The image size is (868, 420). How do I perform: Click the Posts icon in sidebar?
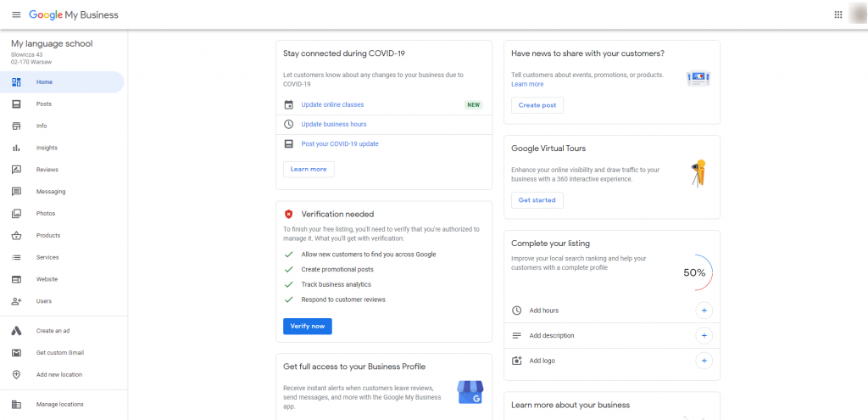(x=16, y=104)
